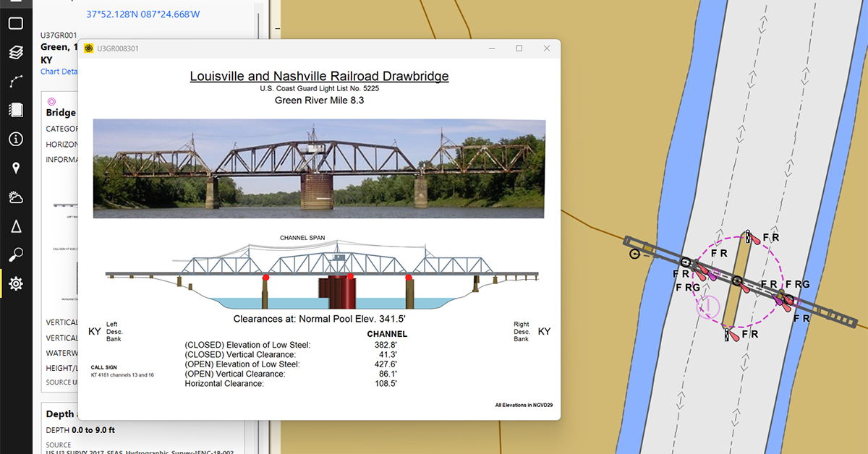The image size is (868, 454).
Task: Click the Right Desc. Bank label
Action: click(x=522, y=331)
